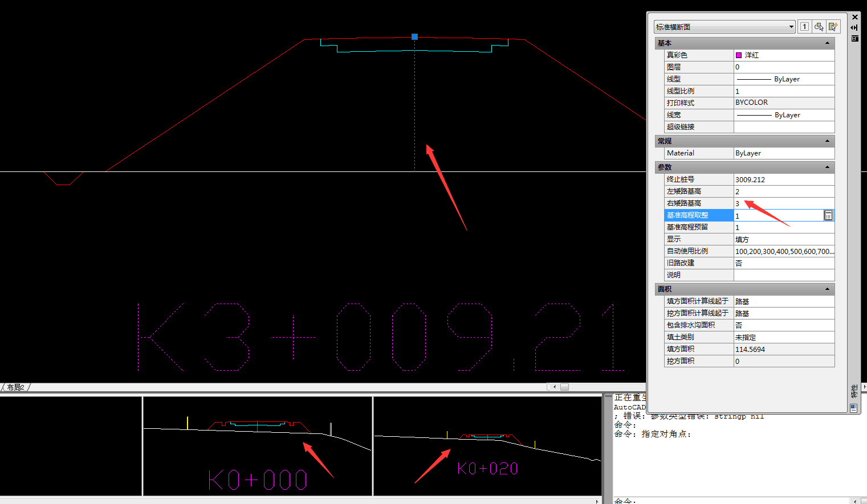Collapse the 常规 section
This screenshot has height=504, width=867.
[827, 141]
